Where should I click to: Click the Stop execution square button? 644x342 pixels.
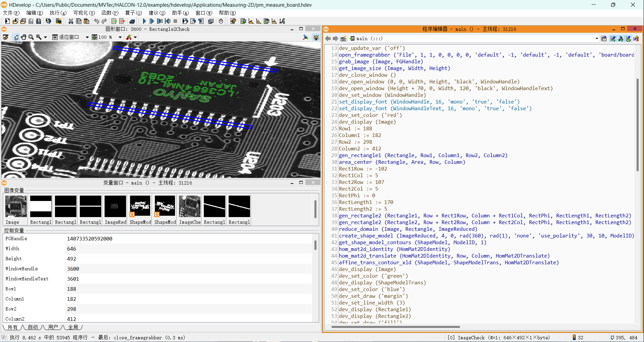(175, 21)
